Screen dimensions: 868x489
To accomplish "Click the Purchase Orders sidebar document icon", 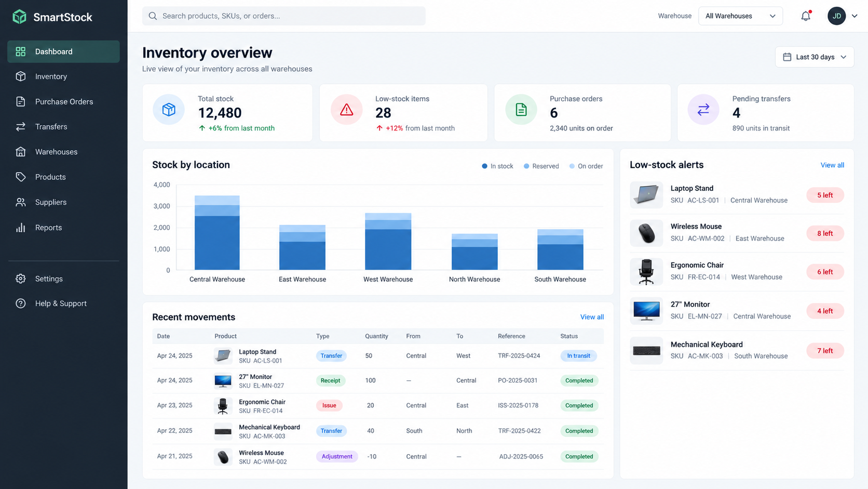I will [x=21, y=102].
